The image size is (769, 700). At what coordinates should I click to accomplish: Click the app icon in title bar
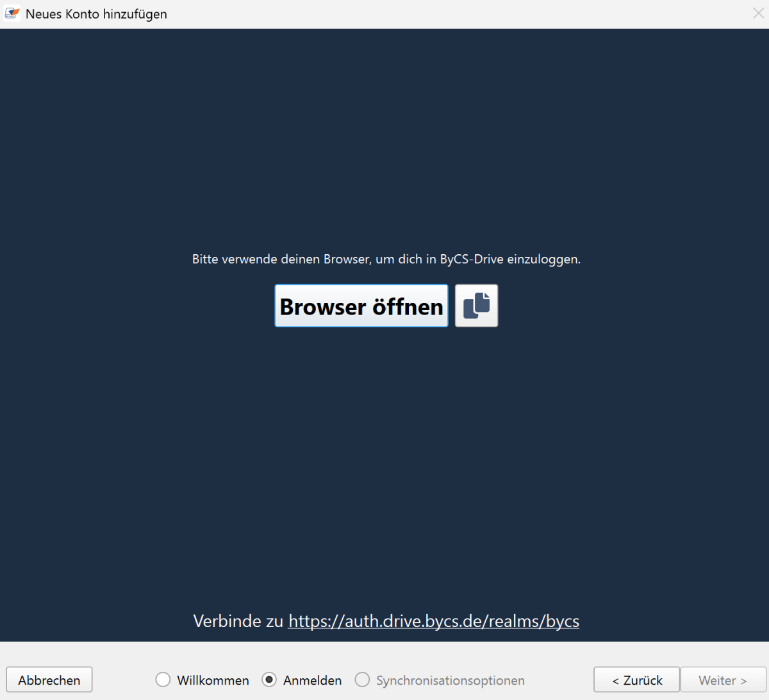click(12, 13)
